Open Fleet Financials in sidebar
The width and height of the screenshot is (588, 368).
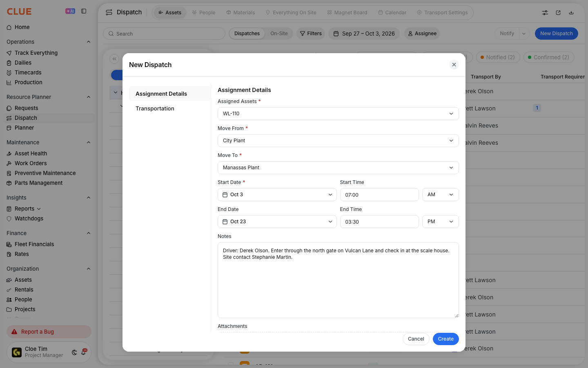[x=49, y=244]
